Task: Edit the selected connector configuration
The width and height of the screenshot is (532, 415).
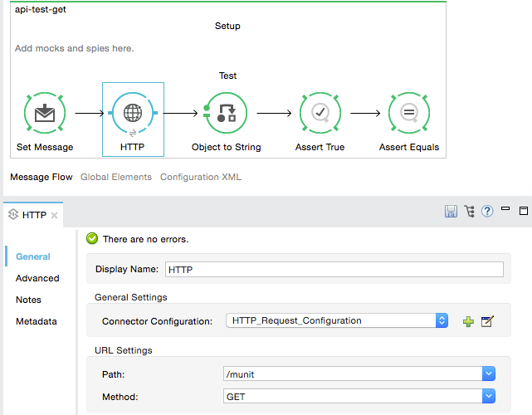Action: tap(487, 321)
